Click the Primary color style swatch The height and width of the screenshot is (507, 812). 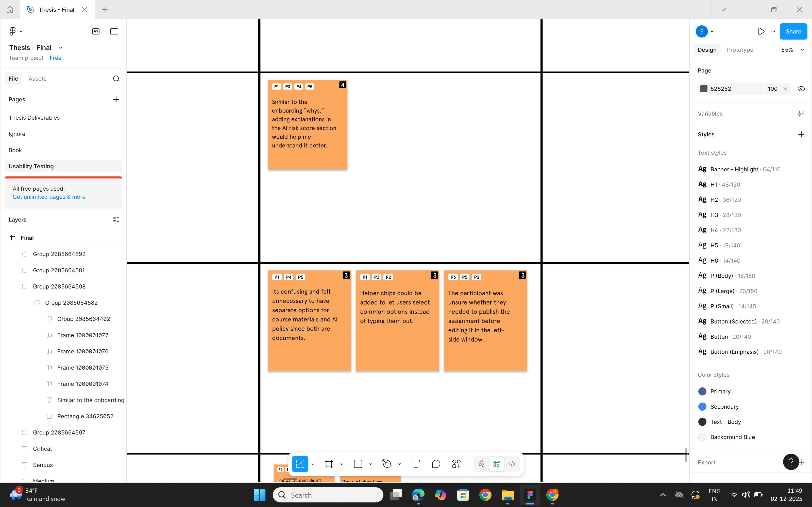coord(702,391)
